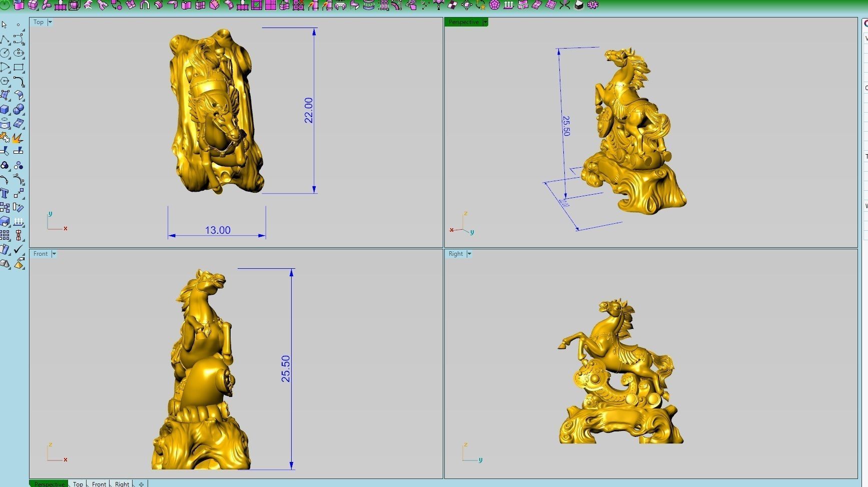
Task: Choose the Polyline tool
Action: pyautogui.click(x=5, y=39)
